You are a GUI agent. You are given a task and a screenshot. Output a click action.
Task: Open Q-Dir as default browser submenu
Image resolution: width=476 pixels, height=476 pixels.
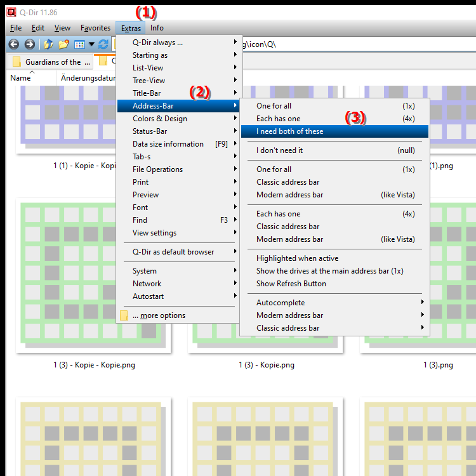click(178, 252)
